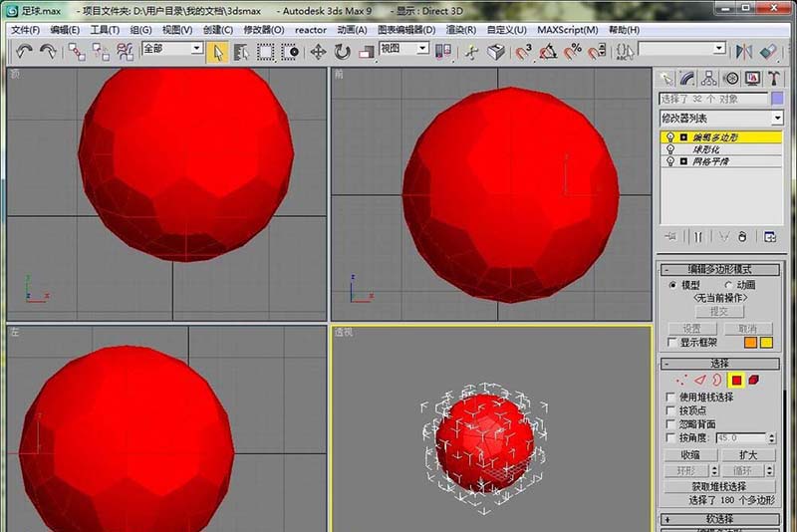Screen dimensions: 797x532
Task: Open the Utilities hammer panel tab
Action: point(774,79)
